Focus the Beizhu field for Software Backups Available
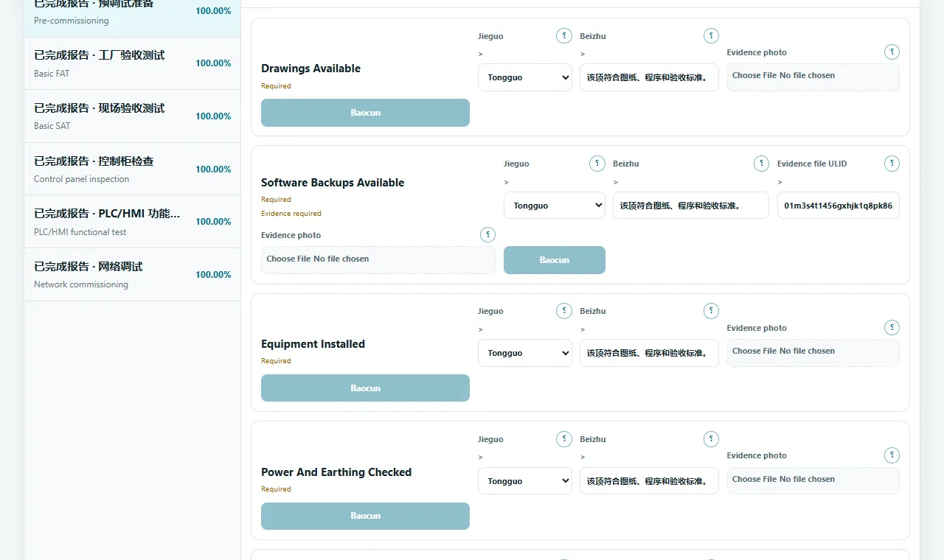 tap(691, 206)
